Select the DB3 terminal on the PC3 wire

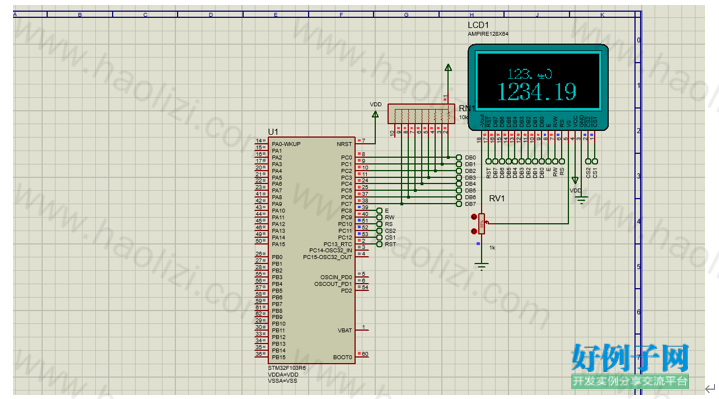(459, 177)
